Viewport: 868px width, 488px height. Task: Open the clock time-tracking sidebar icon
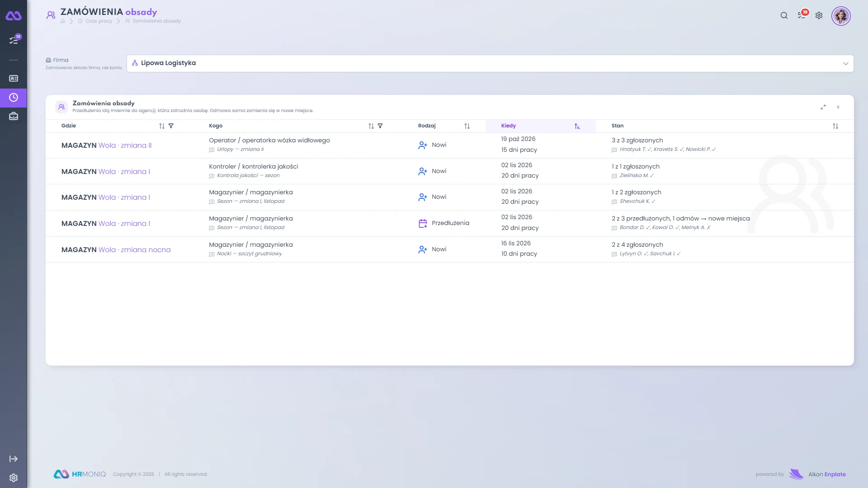(14, 98)
